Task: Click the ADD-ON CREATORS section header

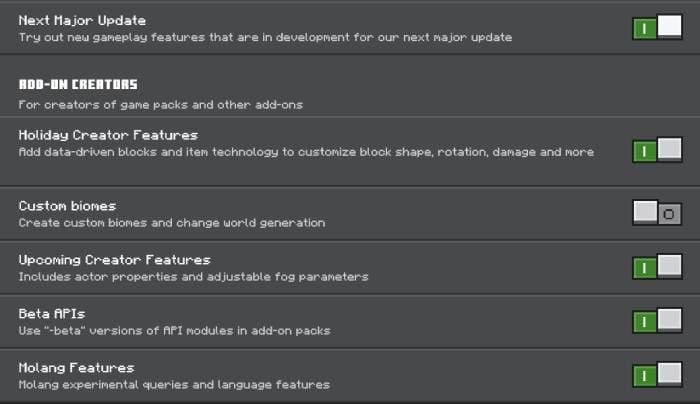Action: pyautogui.click(x=78, y=85)
